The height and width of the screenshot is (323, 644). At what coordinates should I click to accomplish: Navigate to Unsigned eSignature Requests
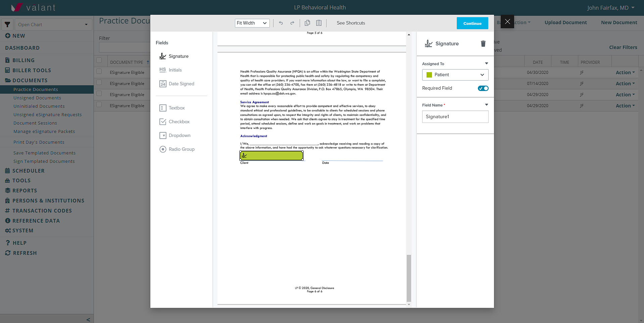[47, 114]
